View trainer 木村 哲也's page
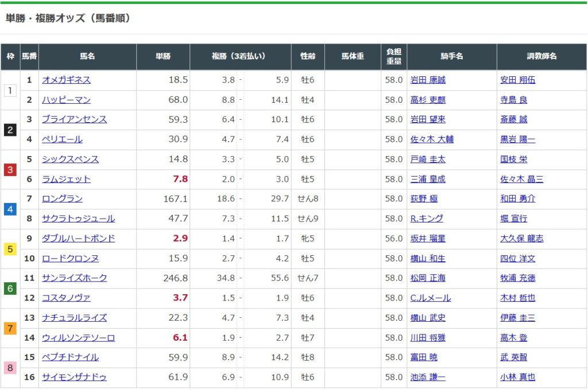This screenshot has height=390, width=588. [x=517, y=298]
